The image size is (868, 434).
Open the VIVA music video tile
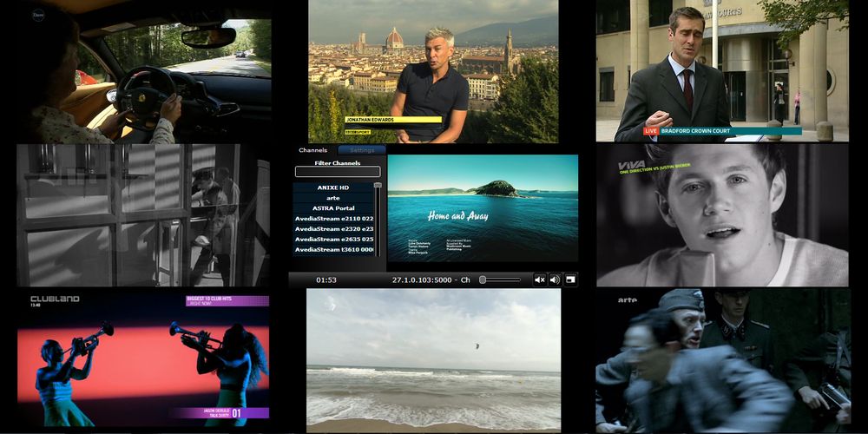722,215
